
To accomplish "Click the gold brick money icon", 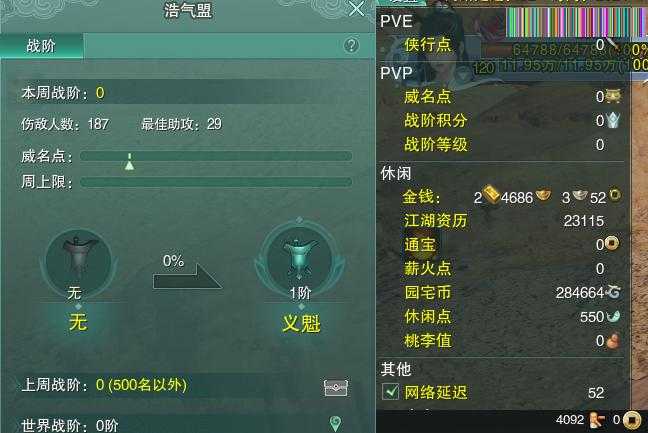I will coord(491,194).
